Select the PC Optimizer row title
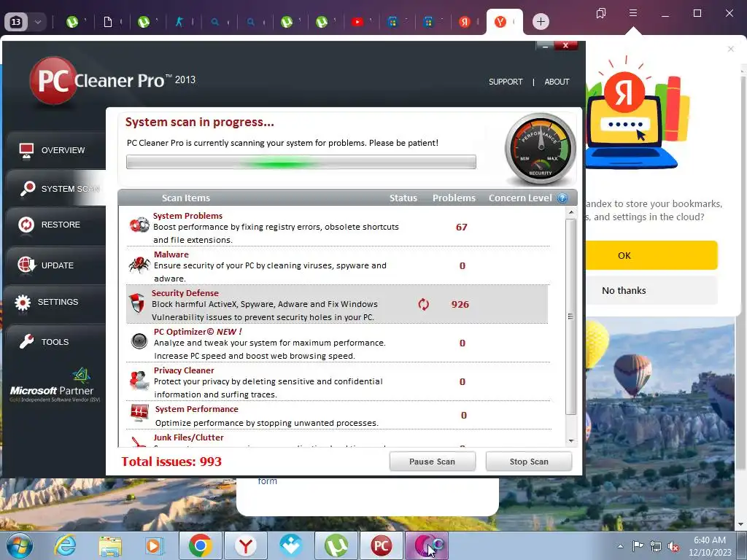 pos(197,332)
